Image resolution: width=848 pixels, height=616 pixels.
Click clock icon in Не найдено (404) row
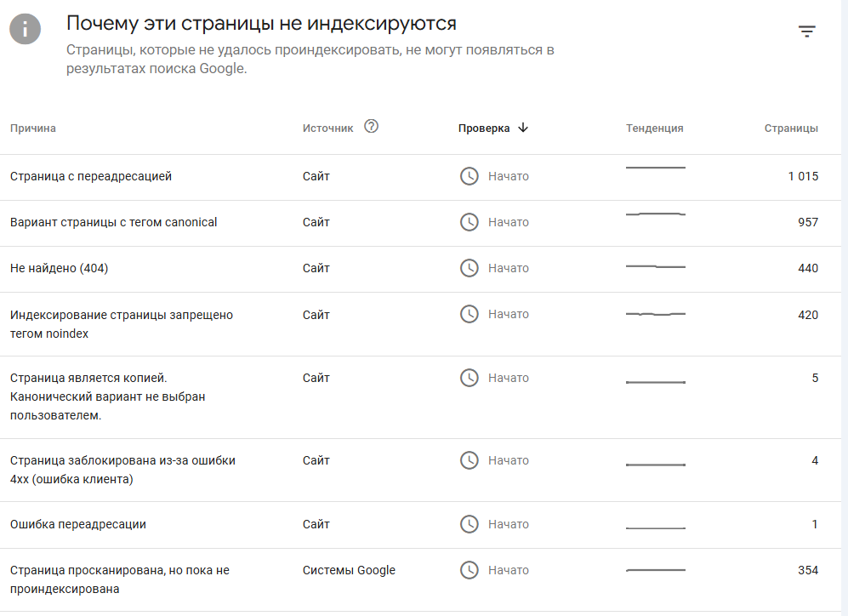point(469,268)
